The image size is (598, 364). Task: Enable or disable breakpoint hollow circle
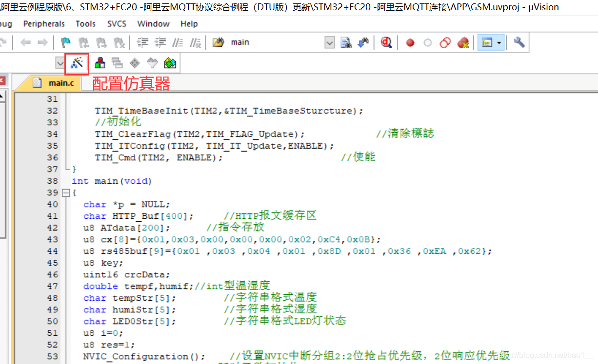tap(428, 42)
